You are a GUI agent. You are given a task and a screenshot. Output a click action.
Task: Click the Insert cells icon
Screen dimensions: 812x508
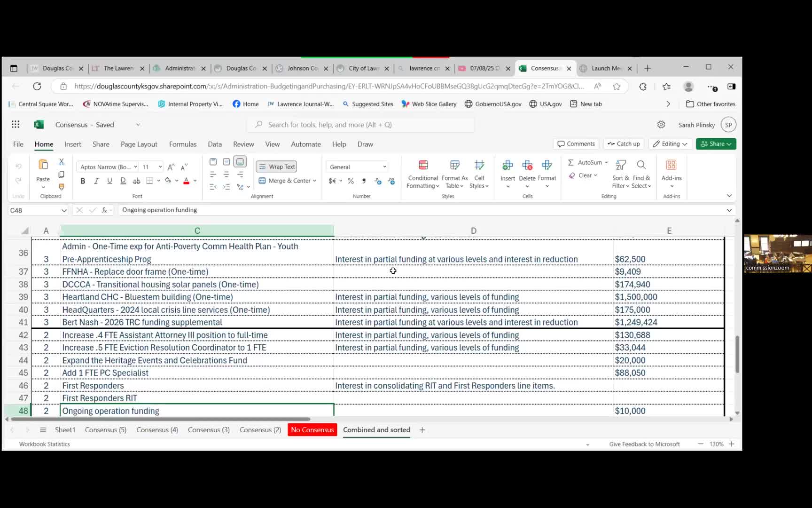tap(507, 165)
